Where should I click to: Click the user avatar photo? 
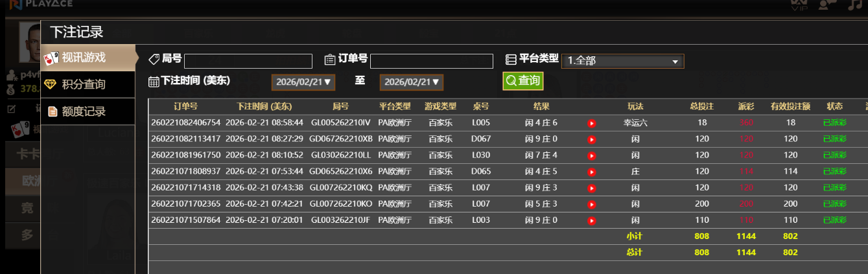pos(30,40)
